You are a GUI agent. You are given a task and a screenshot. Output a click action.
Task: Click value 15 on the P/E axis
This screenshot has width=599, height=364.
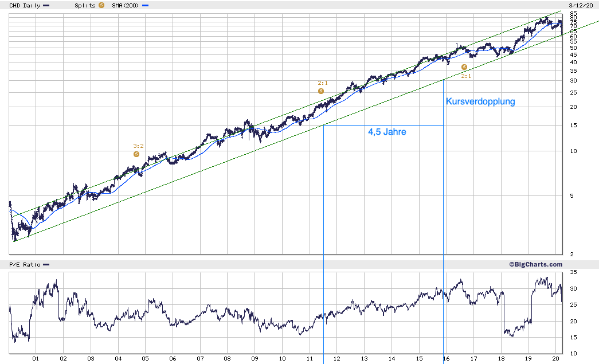click(573, 337)
